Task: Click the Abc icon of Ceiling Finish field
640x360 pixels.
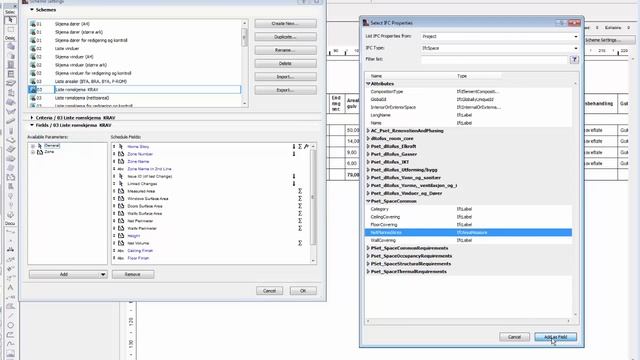Action: tap(121, 251)
